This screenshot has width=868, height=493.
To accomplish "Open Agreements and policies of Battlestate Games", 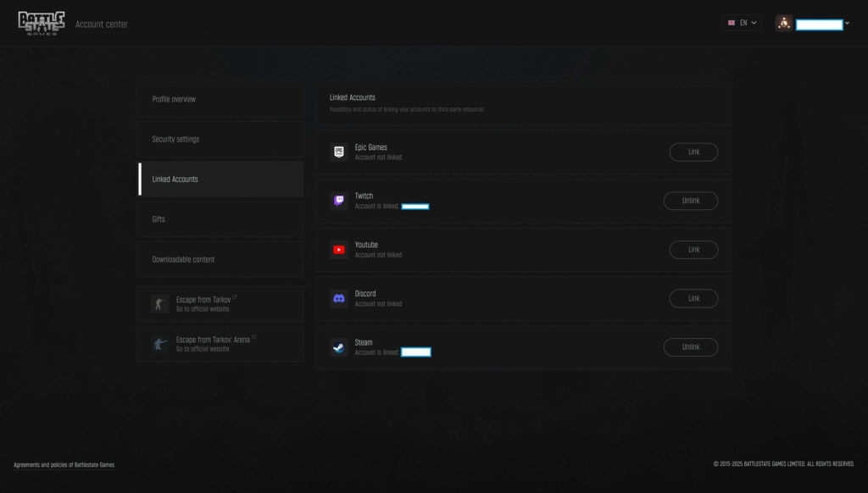I will pyautogui.click(x=64, y=465).
